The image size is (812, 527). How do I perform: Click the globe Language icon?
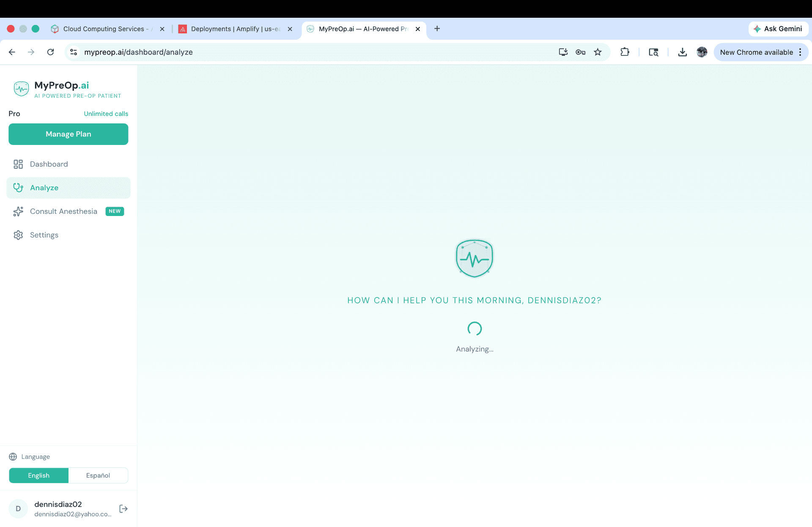coord(13,457)
